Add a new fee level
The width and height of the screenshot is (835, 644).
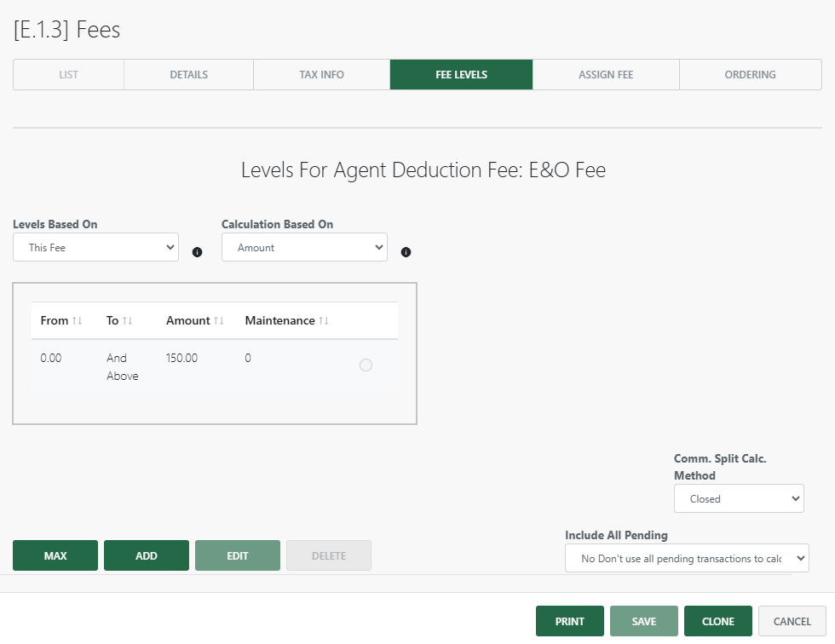pos(146,555)
